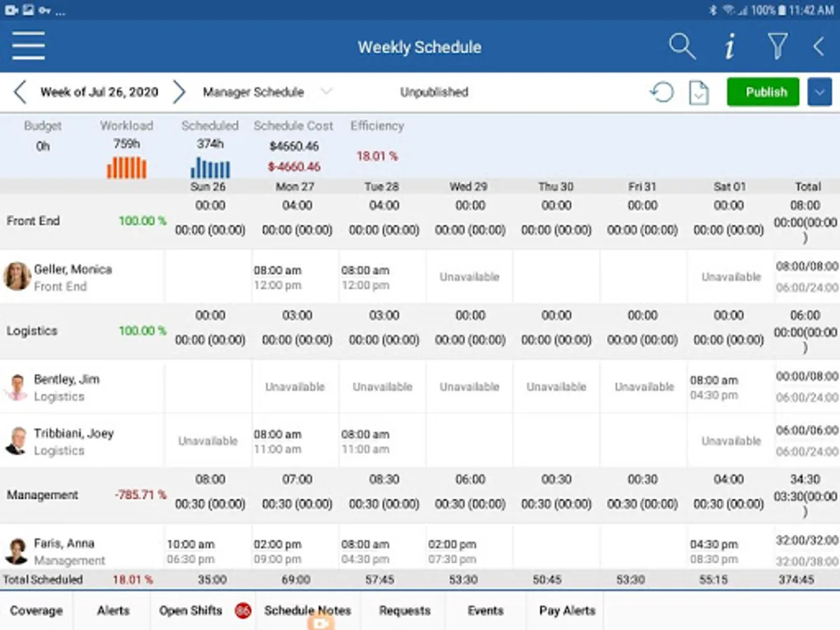Check the Wi-Fi status icon

coord(729,10)
